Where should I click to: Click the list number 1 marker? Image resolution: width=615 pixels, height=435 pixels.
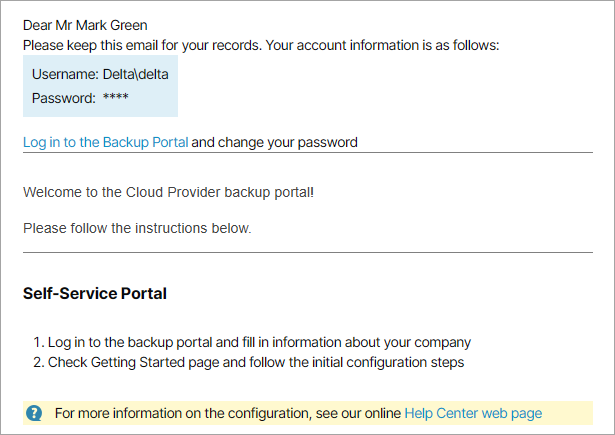(37, 342)
